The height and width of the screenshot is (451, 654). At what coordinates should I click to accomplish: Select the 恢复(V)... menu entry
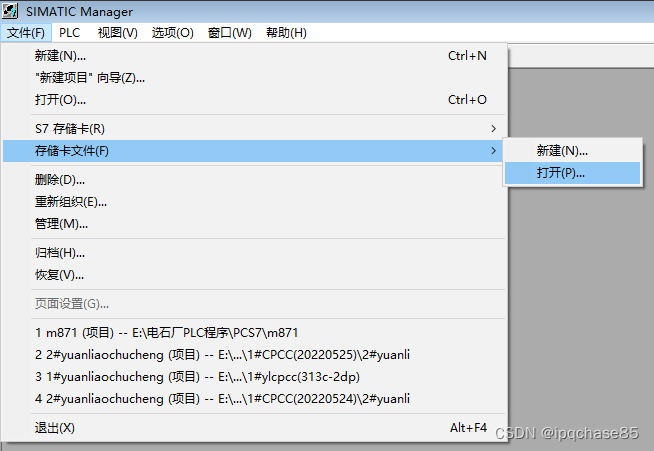pos(254,275)
